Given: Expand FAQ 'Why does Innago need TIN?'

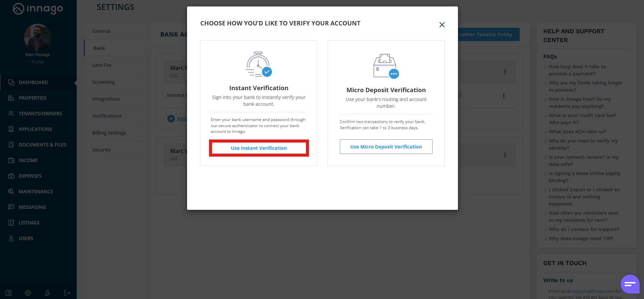Looking at the screenshot, I should tap(581, 239).
